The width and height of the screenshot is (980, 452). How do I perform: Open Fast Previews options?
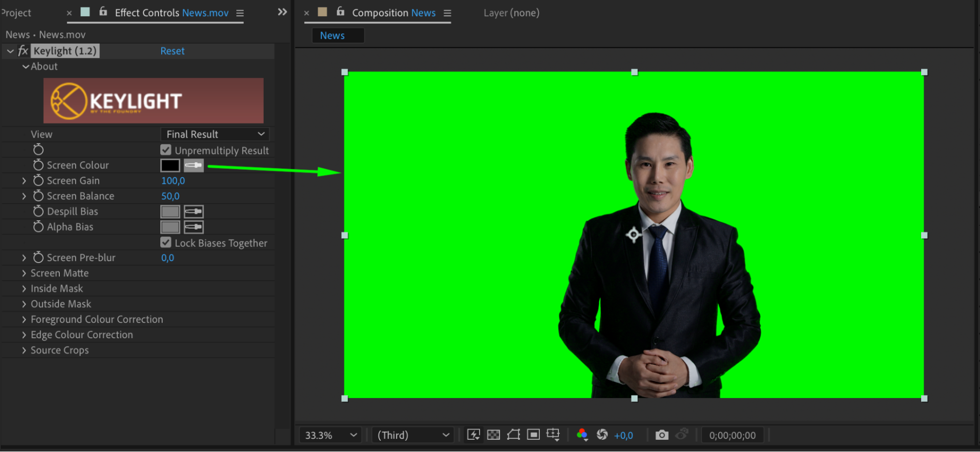pos(474,435)
